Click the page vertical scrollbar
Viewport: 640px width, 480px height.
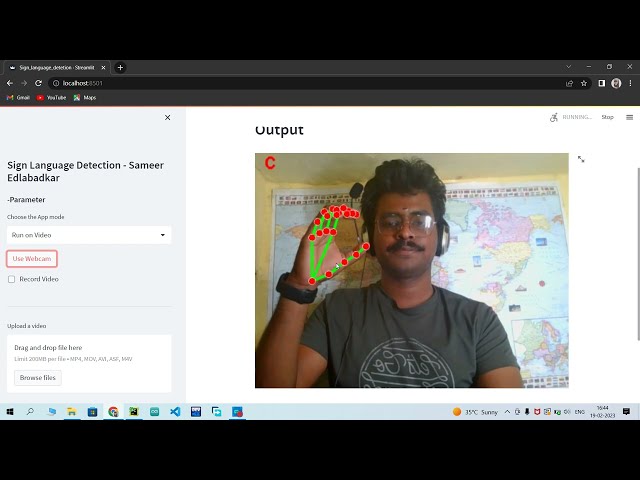tap(638, 253)
